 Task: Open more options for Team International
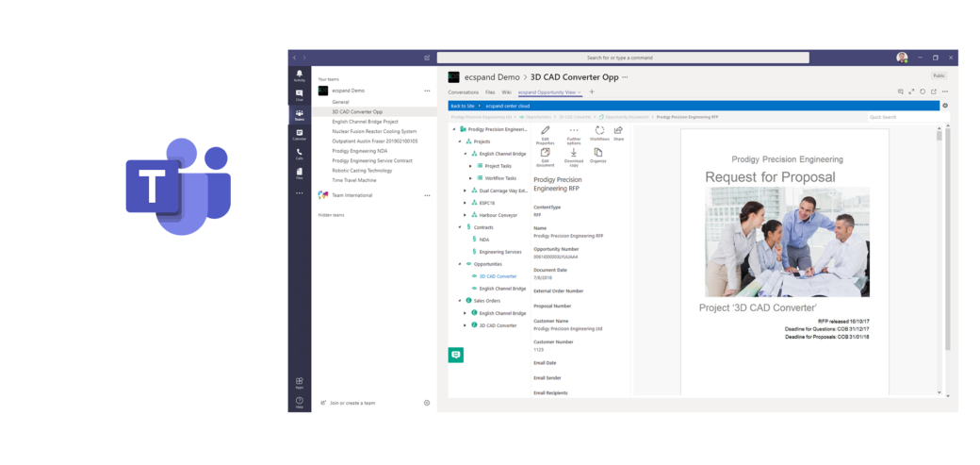tap(428, 195)
